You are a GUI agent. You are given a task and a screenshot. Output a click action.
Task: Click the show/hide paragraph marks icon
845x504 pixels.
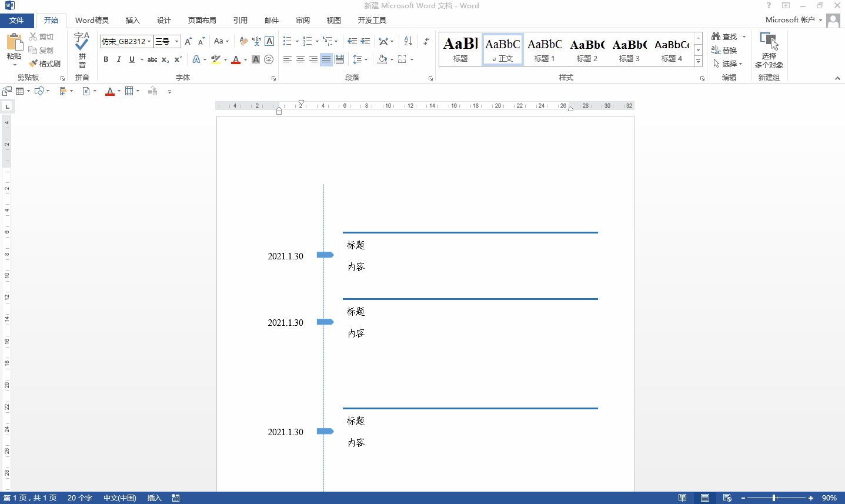[426, 41]
